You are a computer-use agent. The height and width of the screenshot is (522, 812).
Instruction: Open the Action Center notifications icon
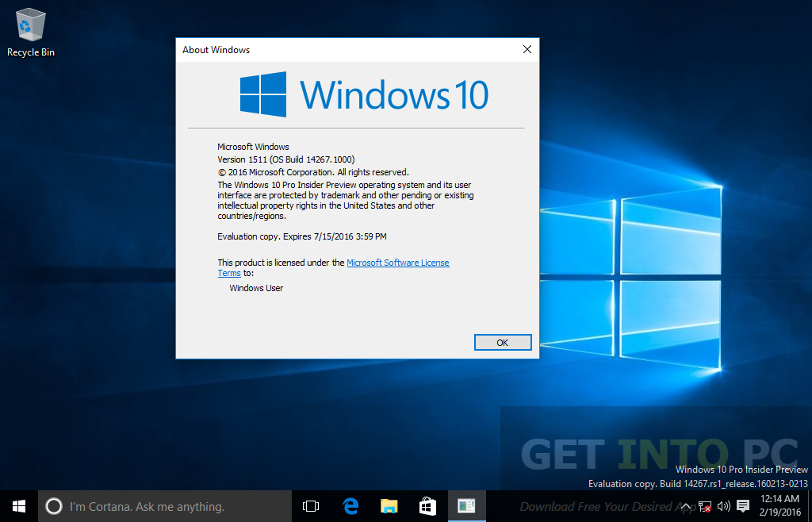(743, 506)
